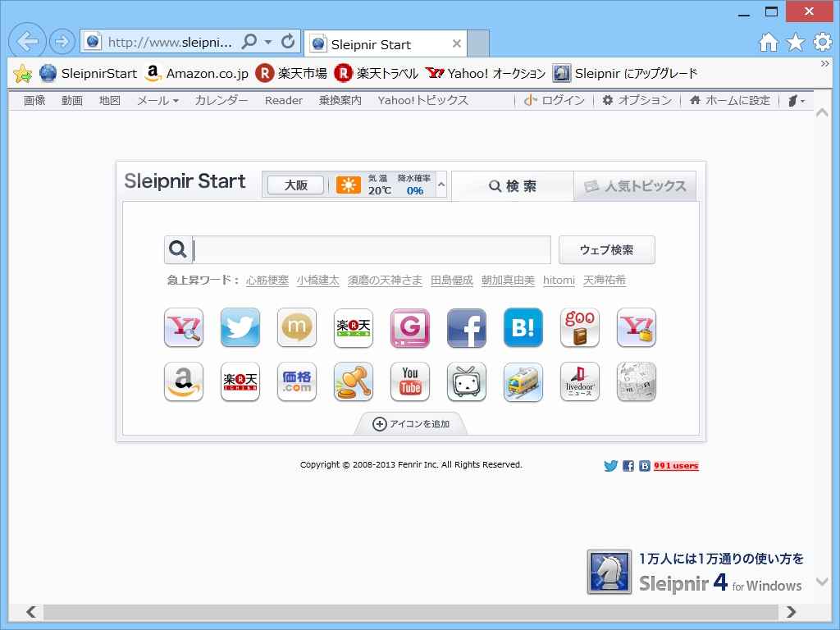Select the 検索 tab

click(513, 185)
